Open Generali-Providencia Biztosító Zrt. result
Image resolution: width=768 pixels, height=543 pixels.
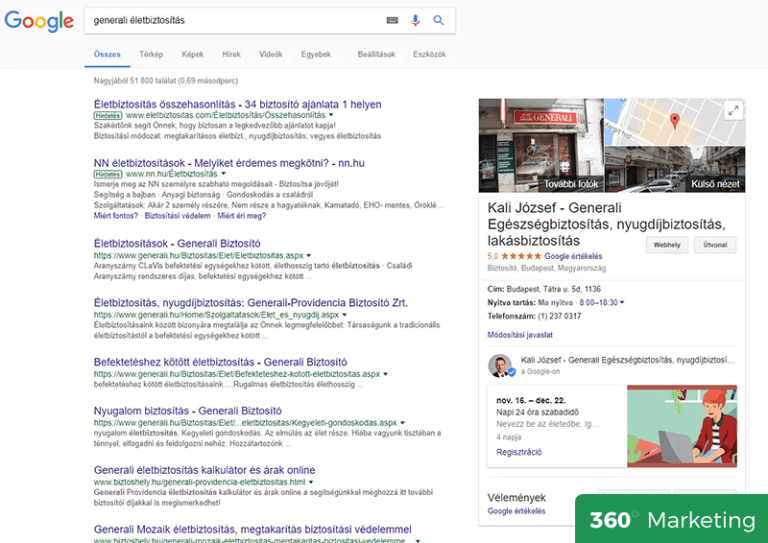pyautogui.click(x=251, y=303)
